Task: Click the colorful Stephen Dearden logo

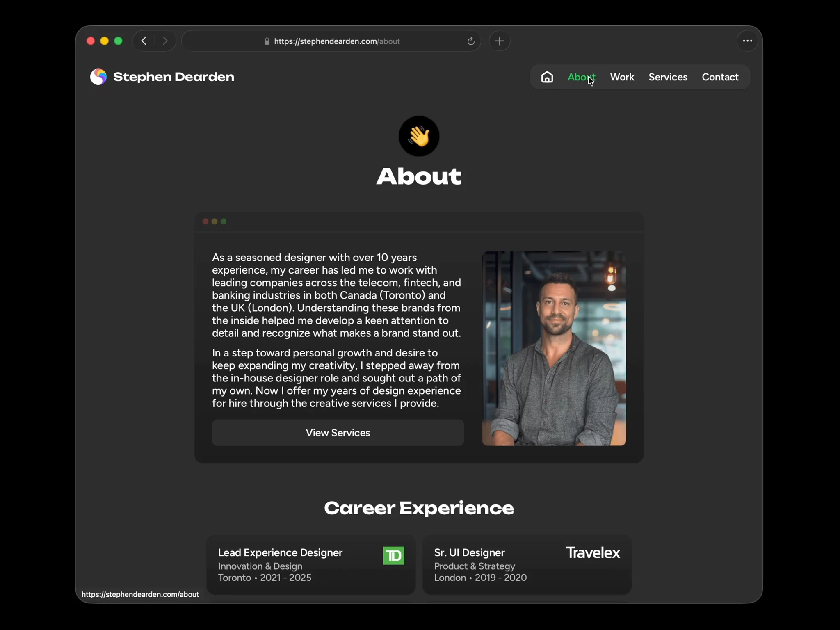Action: point(98,77)
